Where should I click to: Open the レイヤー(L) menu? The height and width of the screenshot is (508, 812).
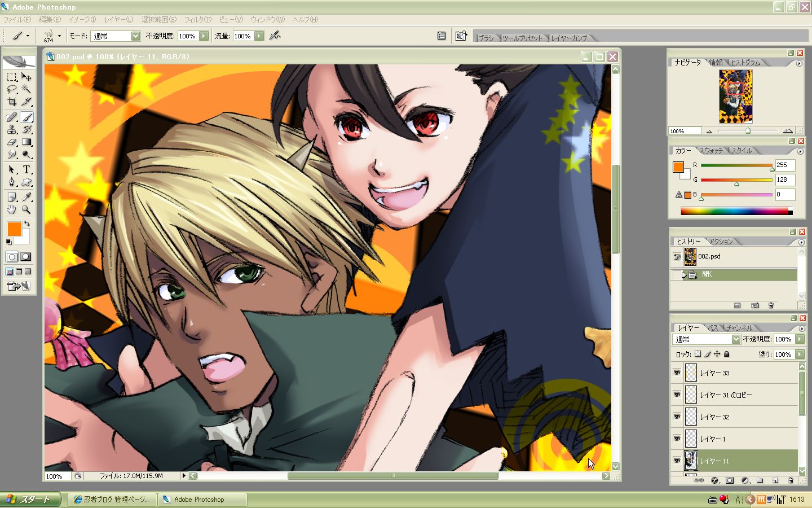tap(118, 20)
